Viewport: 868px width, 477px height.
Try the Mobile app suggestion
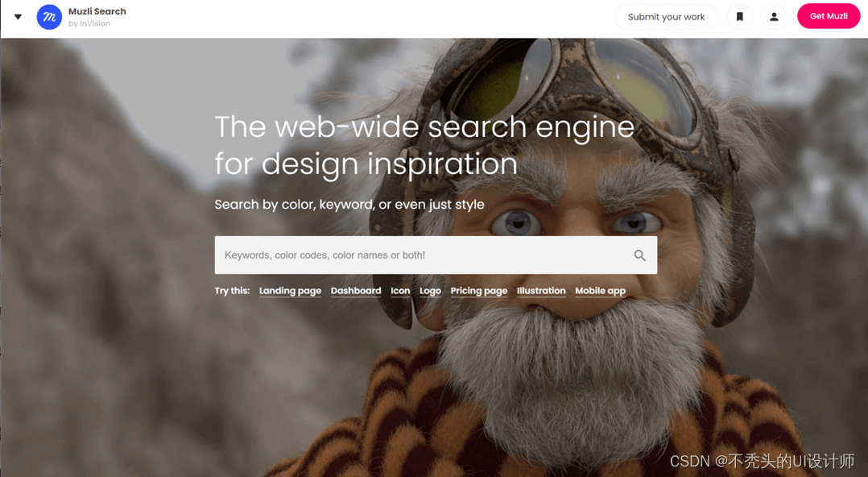[600, 291]
